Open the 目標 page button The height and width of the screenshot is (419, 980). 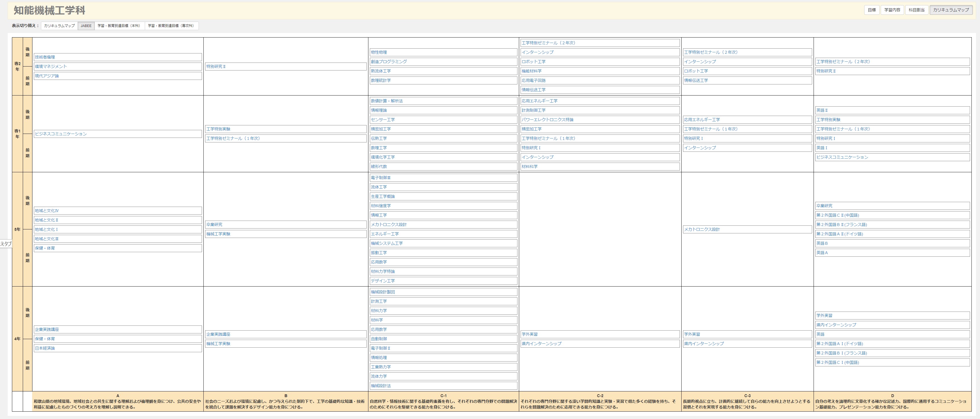pyautogui.click(x=872, y=10)
